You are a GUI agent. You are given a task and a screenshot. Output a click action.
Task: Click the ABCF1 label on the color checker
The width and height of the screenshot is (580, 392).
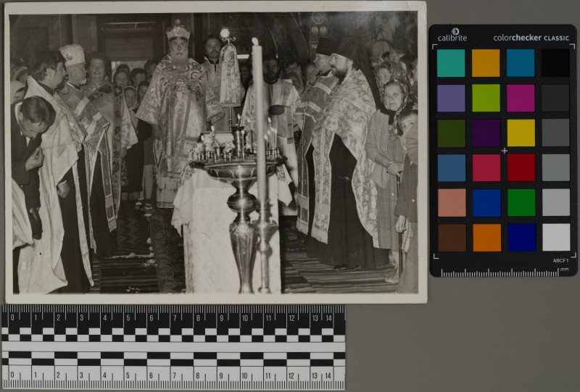point(560,260)
